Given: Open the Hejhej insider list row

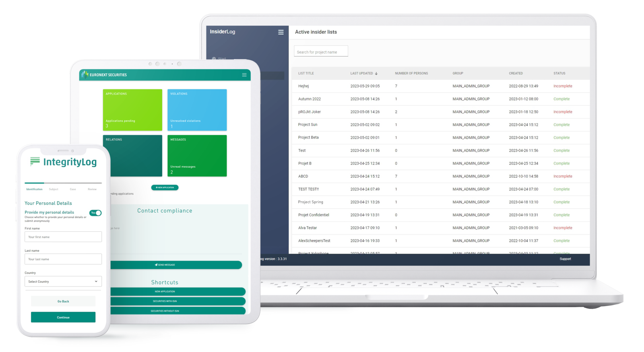Looking at the screenshot, I should pyautogui.click(x=441, y=86).
